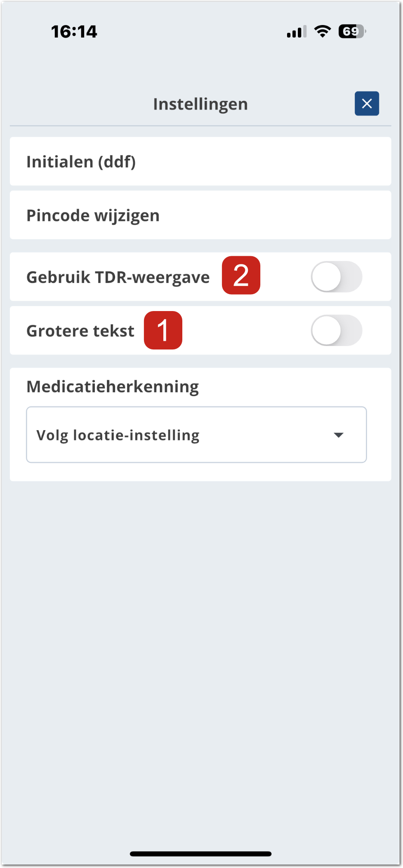The width and height of the screenshot is (403, 868).
Task: Tap empty area of Medicatieherkenning card
Action: coord(293,387)
